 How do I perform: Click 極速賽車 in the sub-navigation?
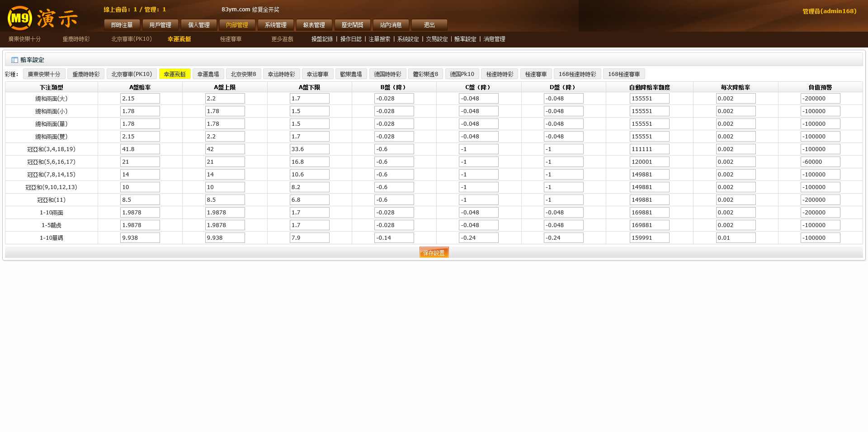point(231,39)
